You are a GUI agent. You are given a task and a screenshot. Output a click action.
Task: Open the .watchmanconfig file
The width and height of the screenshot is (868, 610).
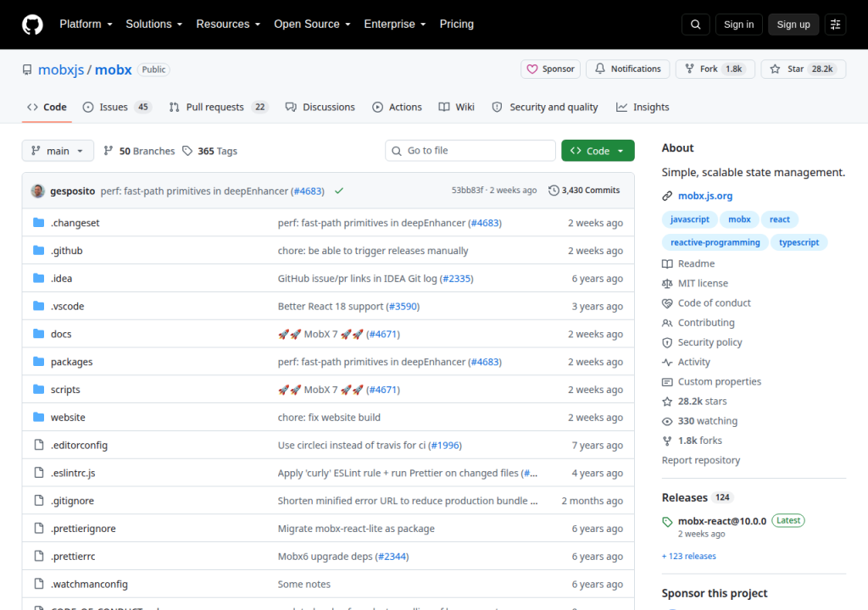pyautogui.click(x=89, y=584)
